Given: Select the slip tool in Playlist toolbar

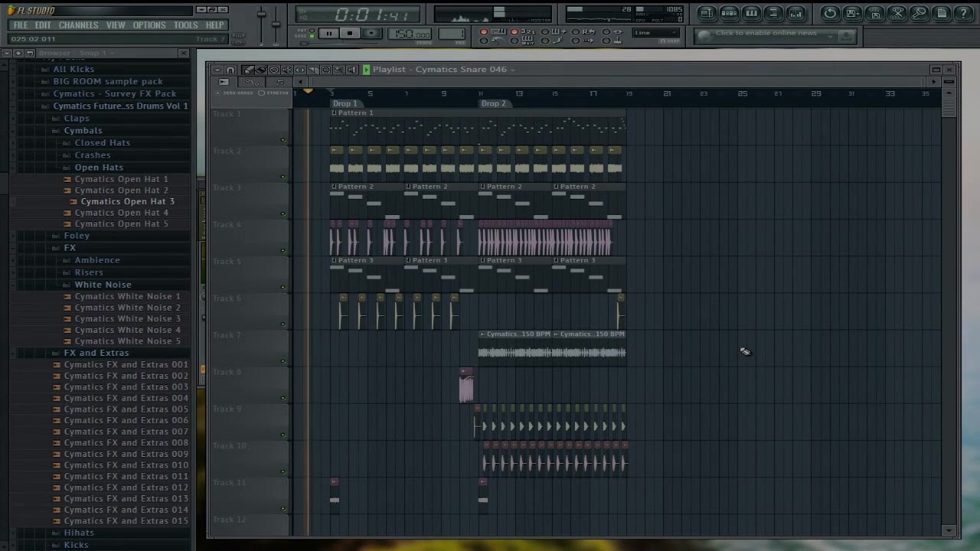Looking at the screenshot, I should 300,70.
